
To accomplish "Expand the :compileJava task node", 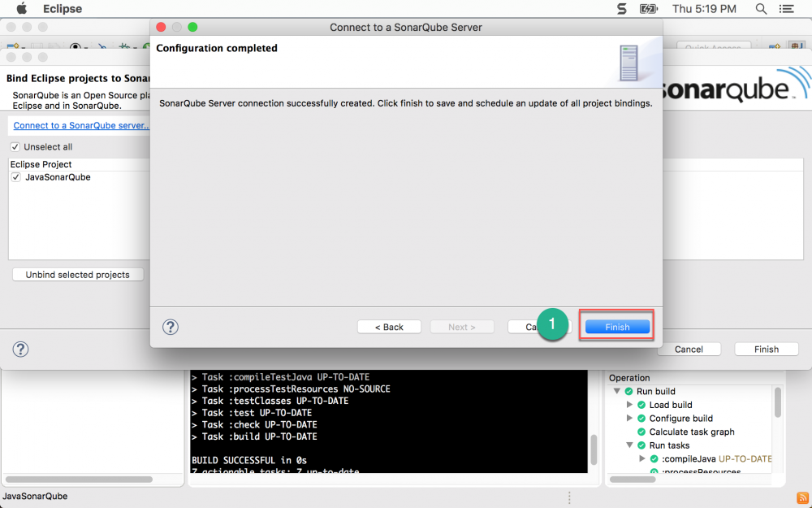I will click(x=642, y=458).
